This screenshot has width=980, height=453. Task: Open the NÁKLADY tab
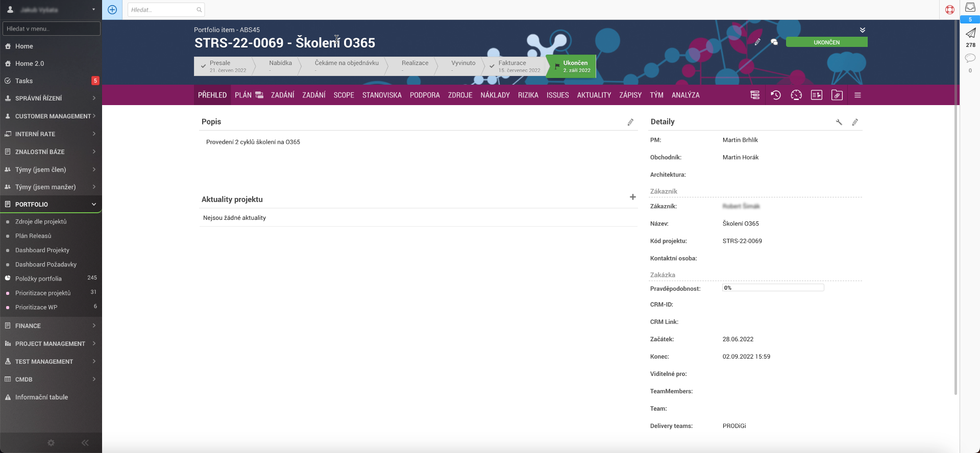coord(495,95)
